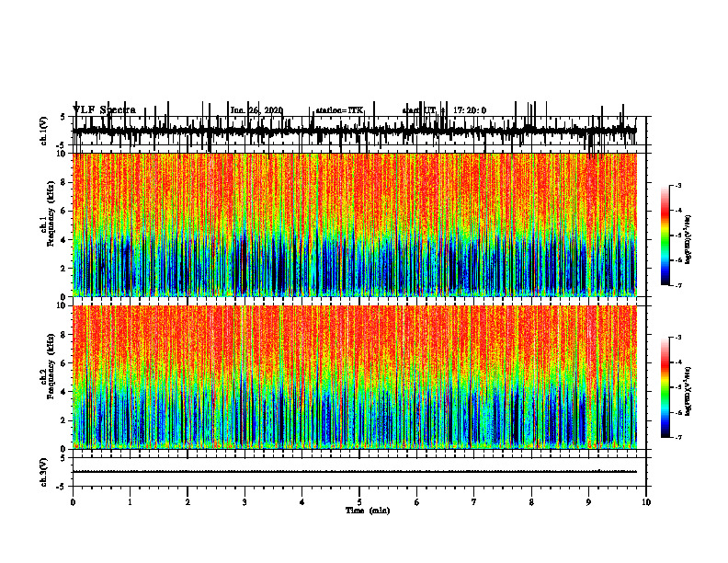Click the "6" kHz tick of the ch.2 spectrogram

tap(63, 363)
